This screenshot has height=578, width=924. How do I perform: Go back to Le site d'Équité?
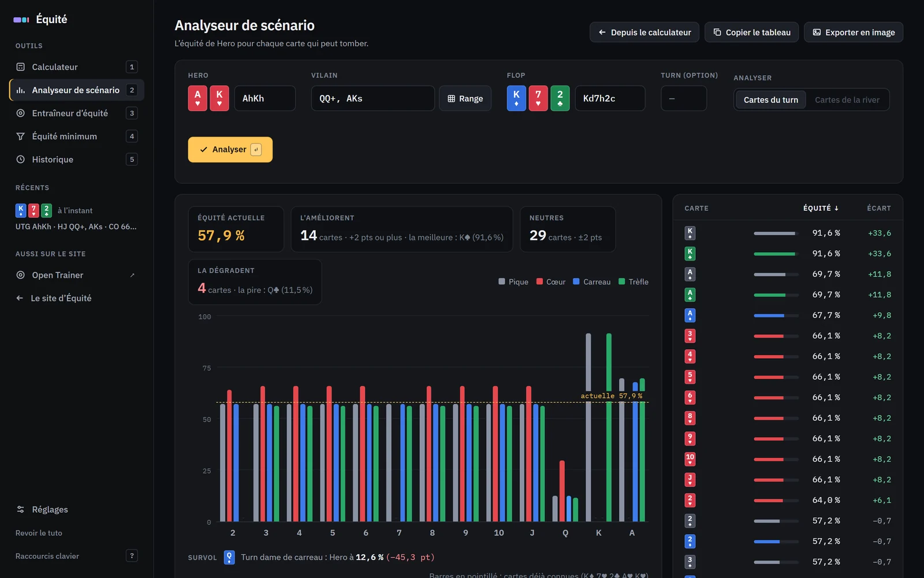[x=76, y=298]
